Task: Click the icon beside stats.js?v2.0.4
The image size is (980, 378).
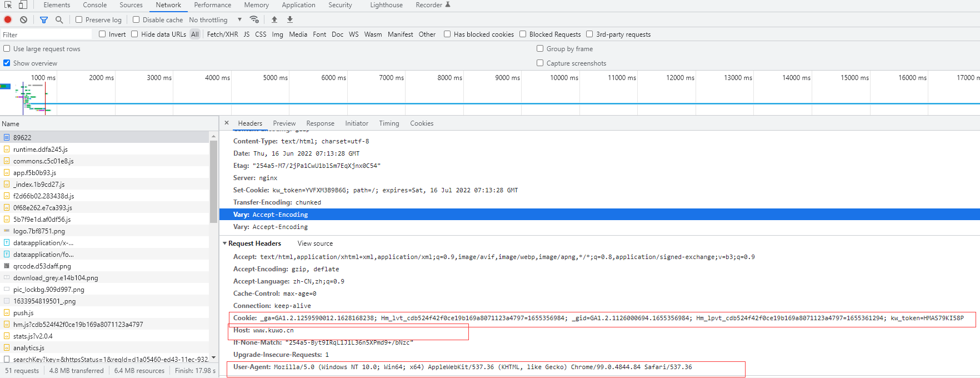Action: (x=7, y=336)
